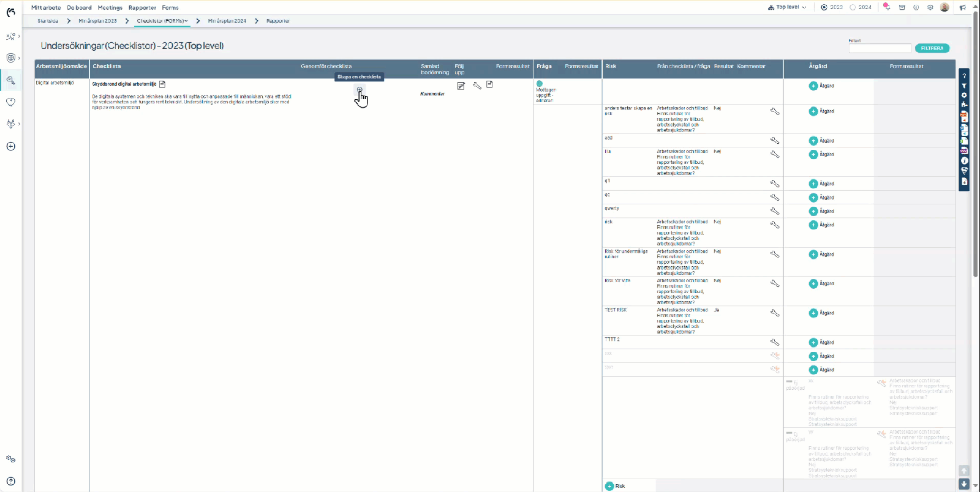Click the filter funnel icon in right toolbar
The width and height of the screenshot is (980, 492).
[964, 86]
